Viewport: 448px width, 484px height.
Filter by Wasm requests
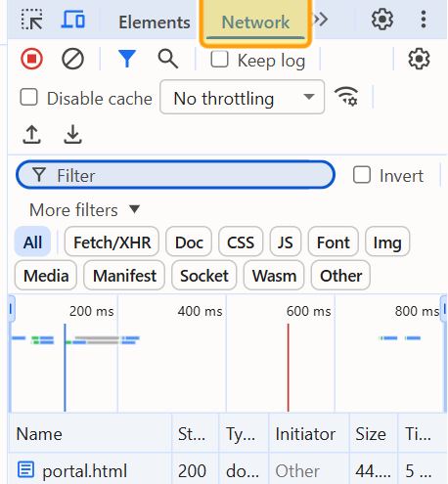point(274,276)
